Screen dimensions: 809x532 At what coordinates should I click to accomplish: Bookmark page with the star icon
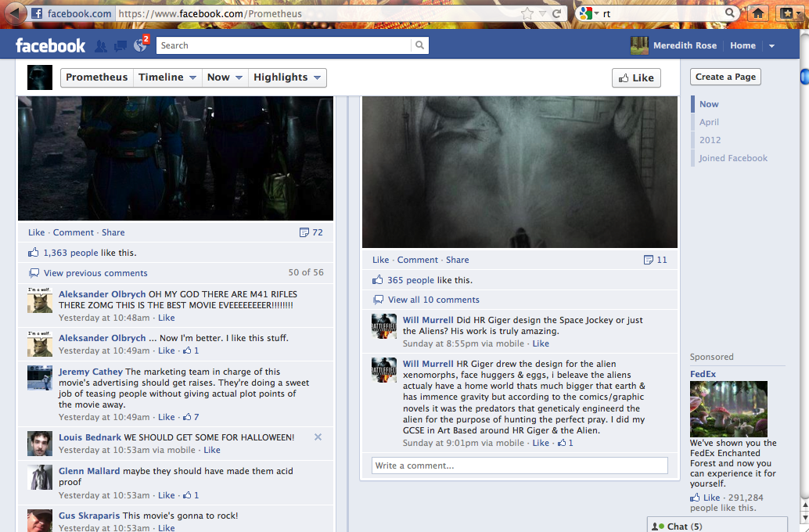tap(527, 13)
